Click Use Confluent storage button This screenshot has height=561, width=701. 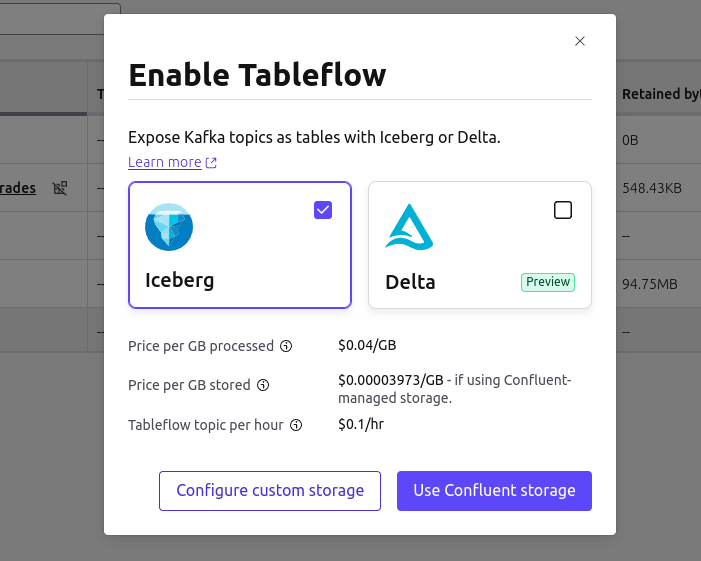tap(494, 491)
